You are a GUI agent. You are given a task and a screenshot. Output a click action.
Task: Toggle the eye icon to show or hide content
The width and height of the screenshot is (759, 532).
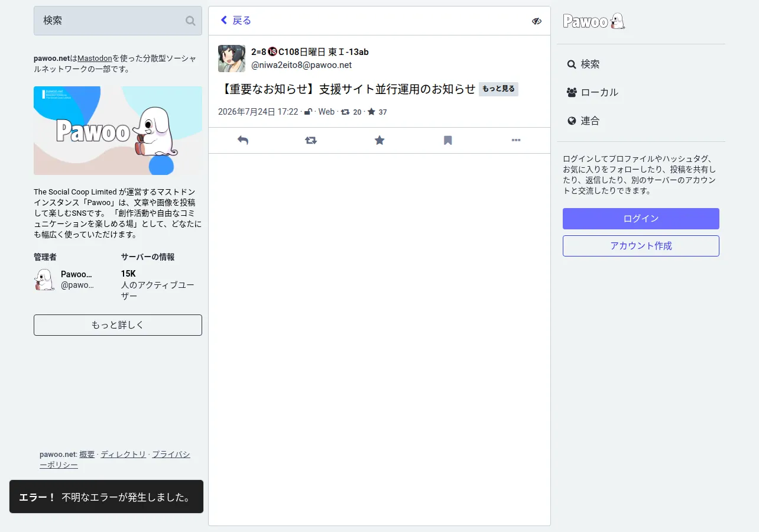click(536, 21)
